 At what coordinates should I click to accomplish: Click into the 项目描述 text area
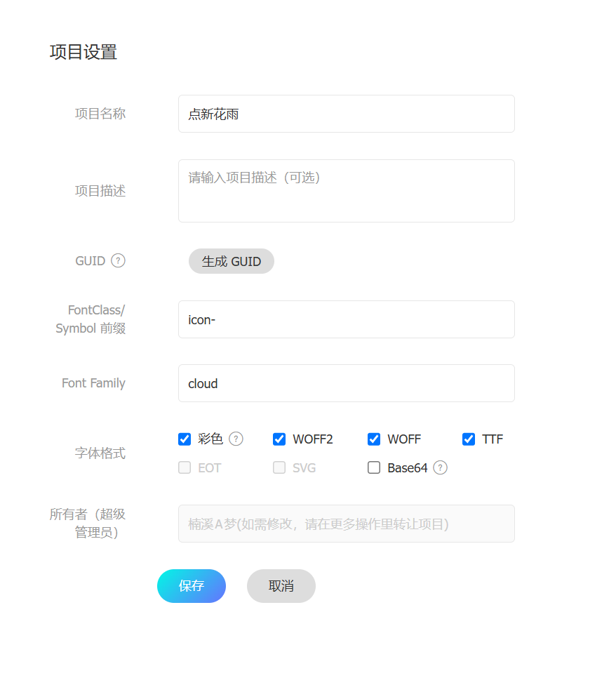point(347,191)
